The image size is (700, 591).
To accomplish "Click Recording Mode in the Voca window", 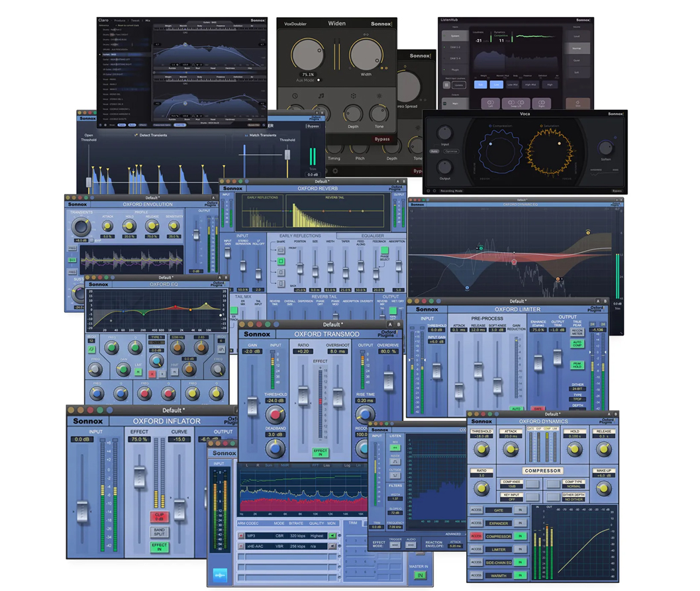I will tap(452, 191).
